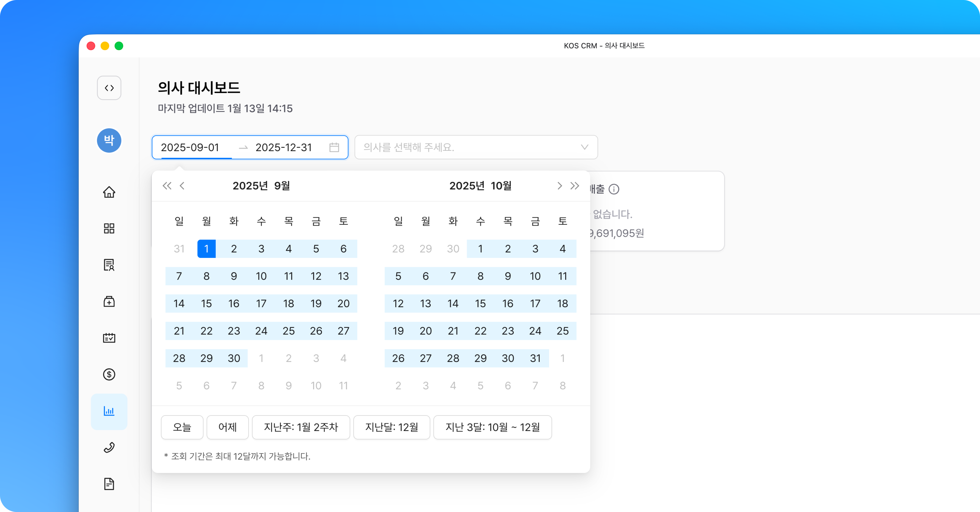980x512 pixels.
Task: Click the 오늘 preset button
Action: pyautogui.click(x=182, y=427)
